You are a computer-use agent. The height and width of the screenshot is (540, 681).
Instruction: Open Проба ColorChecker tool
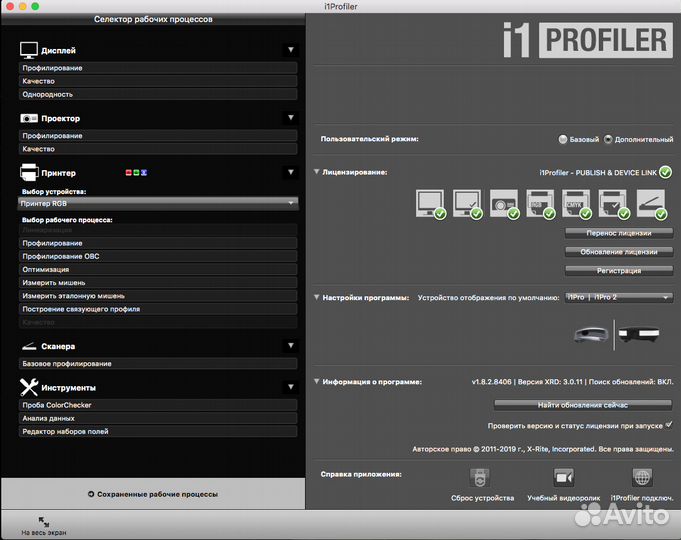click(x=158, y=405)
